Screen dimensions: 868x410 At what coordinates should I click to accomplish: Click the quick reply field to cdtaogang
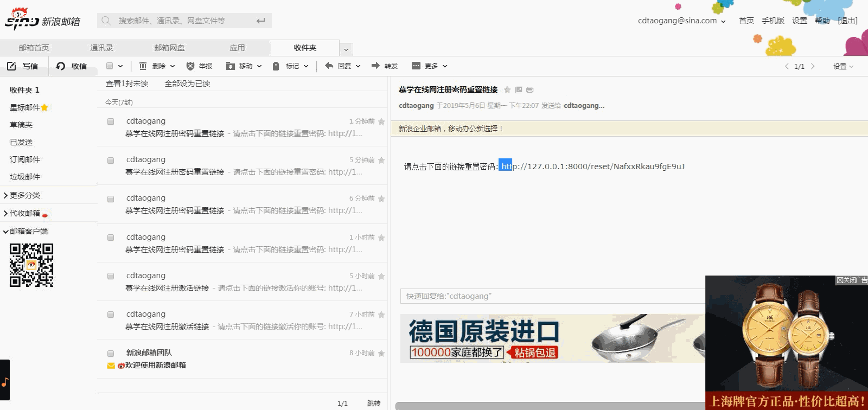pos(553,296)
